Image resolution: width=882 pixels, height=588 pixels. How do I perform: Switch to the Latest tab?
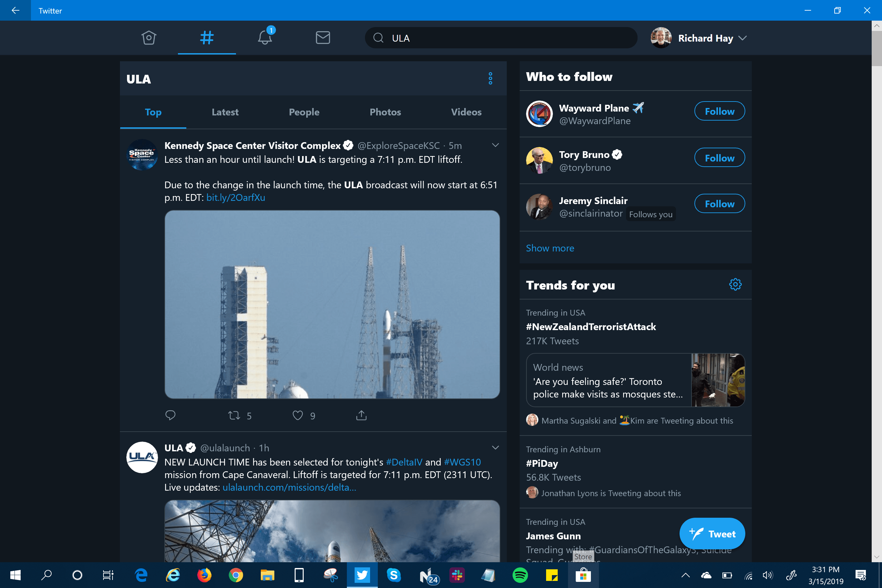225,112
